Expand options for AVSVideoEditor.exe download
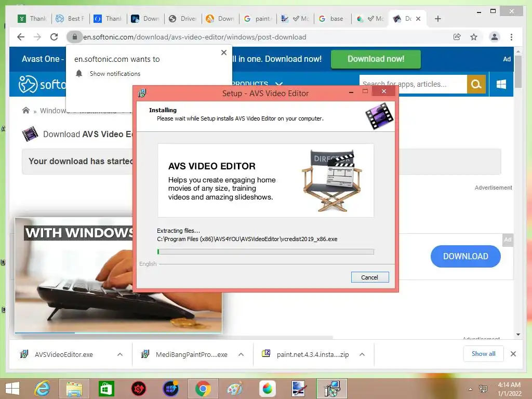Image resolution: width=532 pixels, height=399 pixels. (x=120, y=354)
